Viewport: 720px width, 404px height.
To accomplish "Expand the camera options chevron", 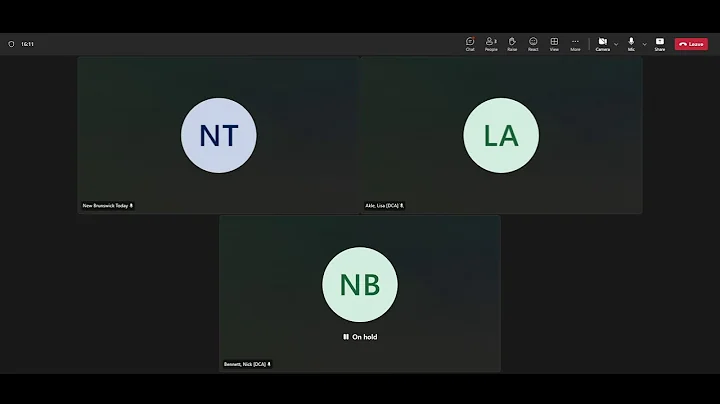I will 616,45.
